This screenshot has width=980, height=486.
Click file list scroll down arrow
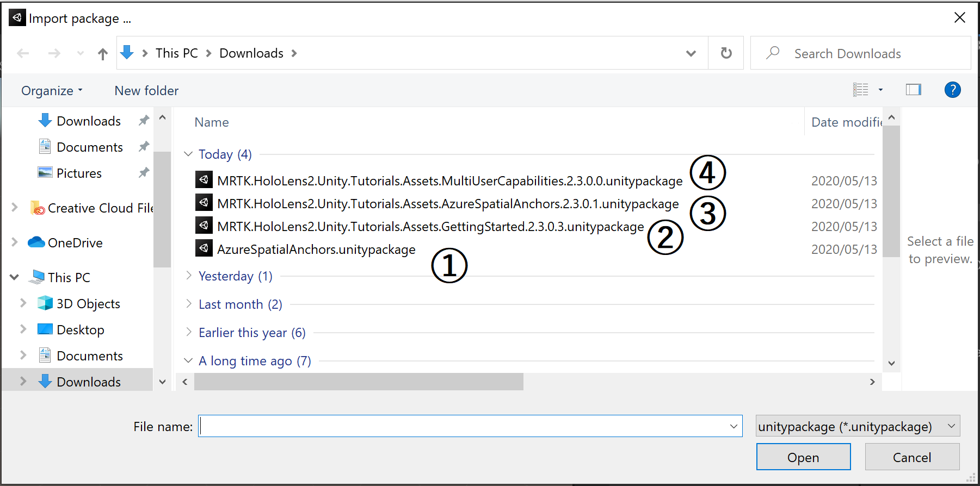tap(891, 363)
